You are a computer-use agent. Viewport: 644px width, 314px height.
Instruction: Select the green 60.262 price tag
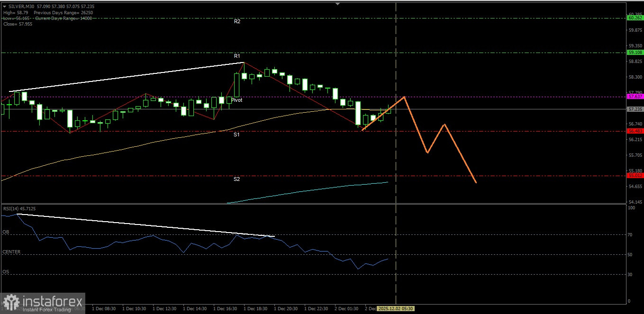[x=635, y=18]
